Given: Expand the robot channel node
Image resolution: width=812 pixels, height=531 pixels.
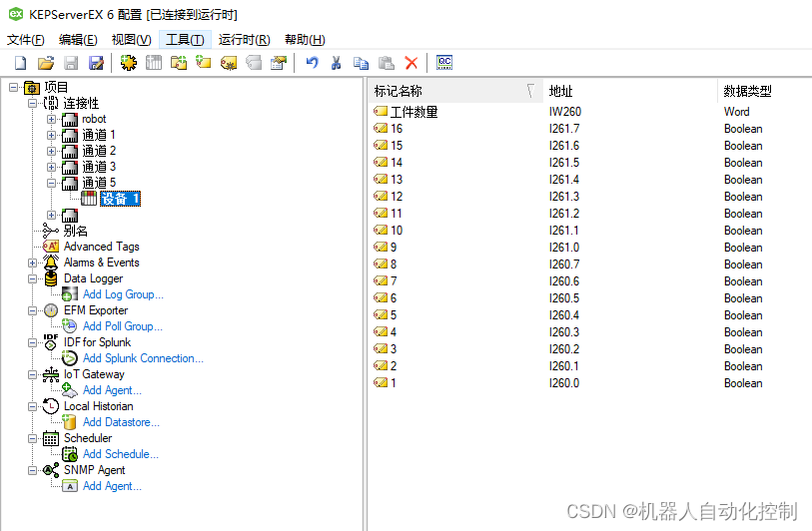Looking at the screenshot, I should (51, 119).
